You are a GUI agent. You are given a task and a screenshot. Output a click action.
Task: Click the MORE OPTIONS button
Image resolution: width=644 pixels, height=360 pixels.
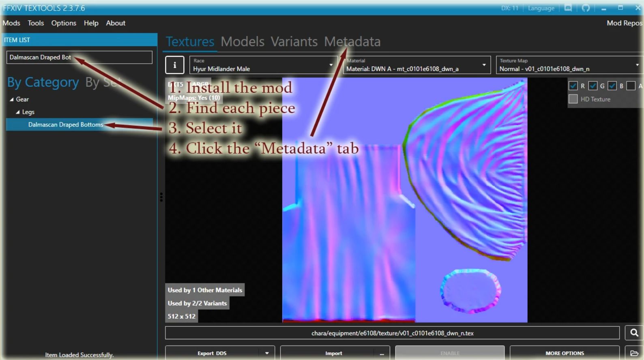pyautogui.click(x=565, y=353)
